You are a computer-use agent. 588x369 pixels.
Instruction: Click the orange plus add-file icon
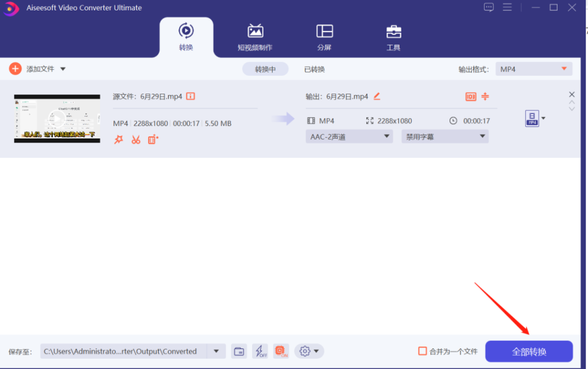click(15, 69)
